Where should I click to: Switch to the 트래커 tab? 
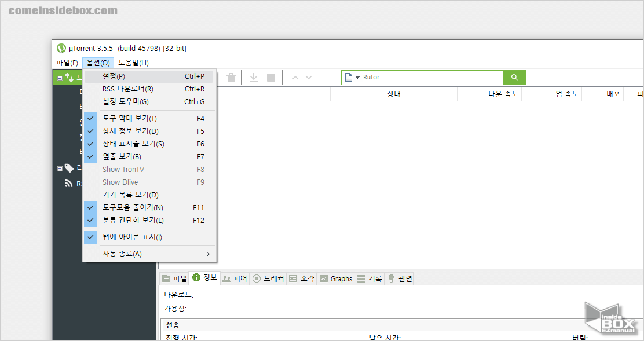268,278
